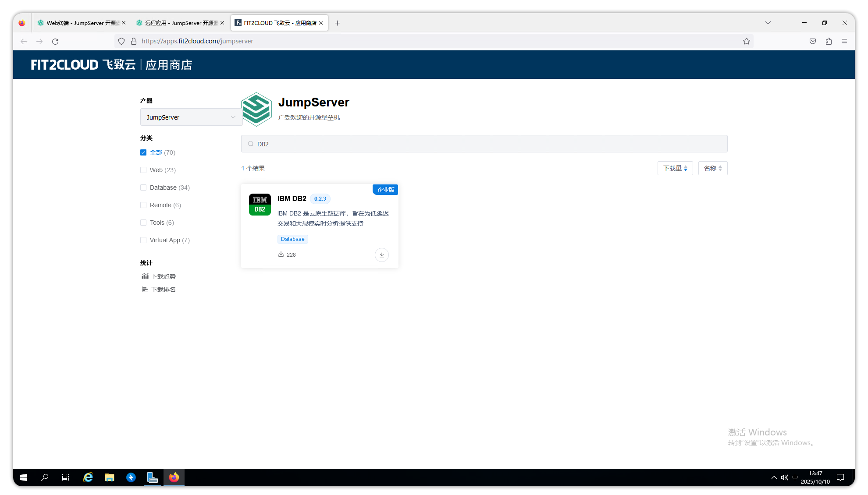Open the Firefox hamburger menu
This screenshot has width=868, height=495.
[844, 41]
